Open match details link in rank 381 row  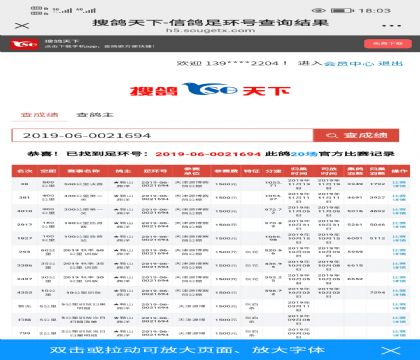tap(399, 198)
